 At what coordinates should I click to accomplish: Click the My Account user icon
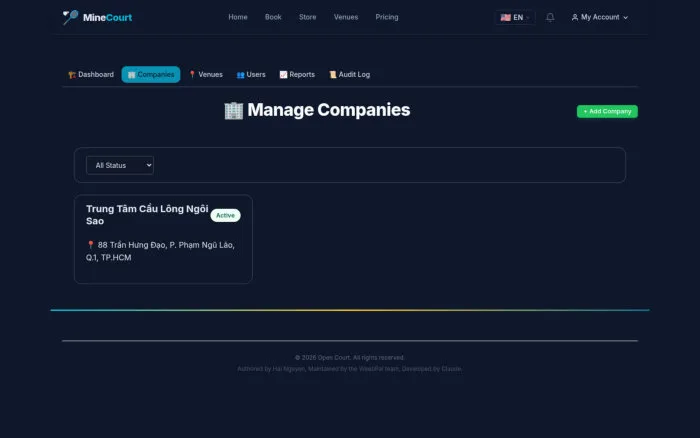(x=575, y=17)
